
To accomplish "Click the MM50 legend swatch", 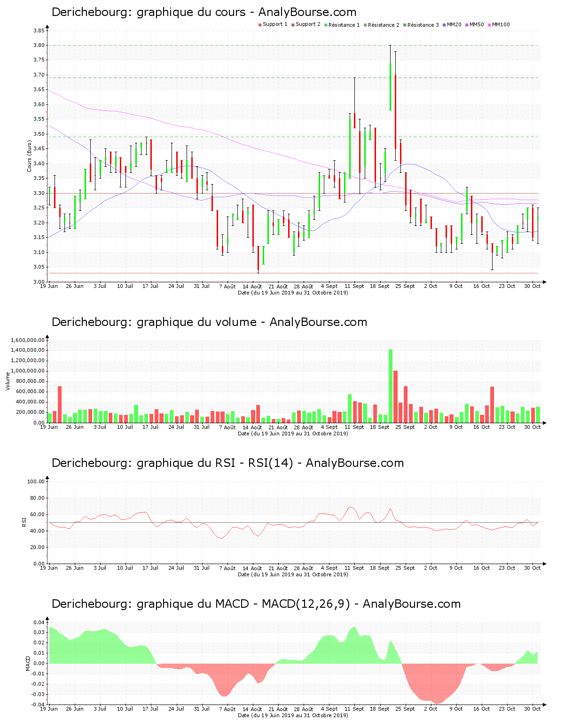I will (x=467, y=25).
